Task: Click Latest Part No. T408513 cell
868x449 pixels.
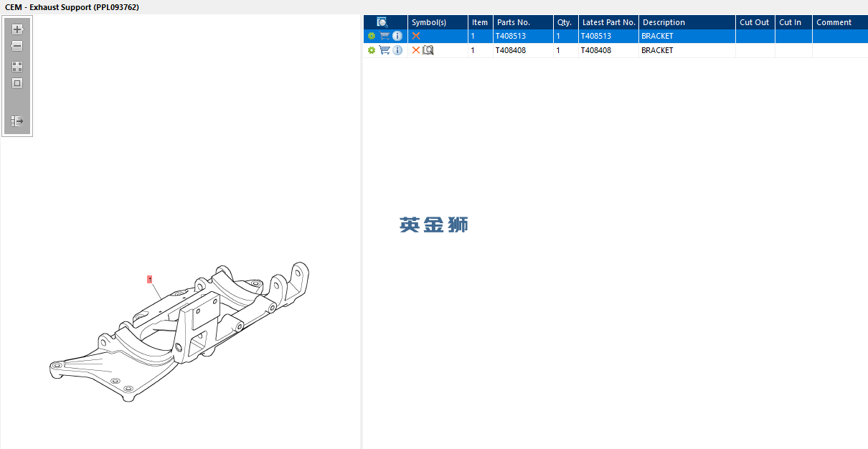Action: click(608, 36)
